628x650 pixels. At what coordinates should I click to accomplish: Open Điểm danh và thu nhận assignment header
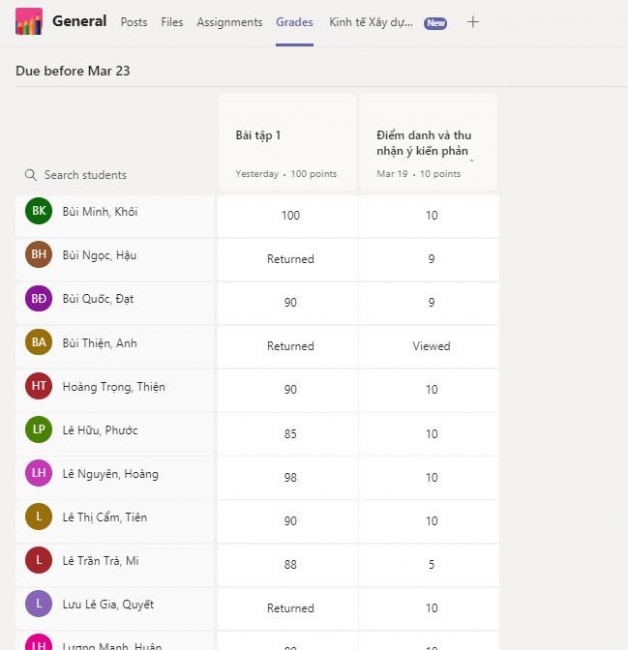424,142
